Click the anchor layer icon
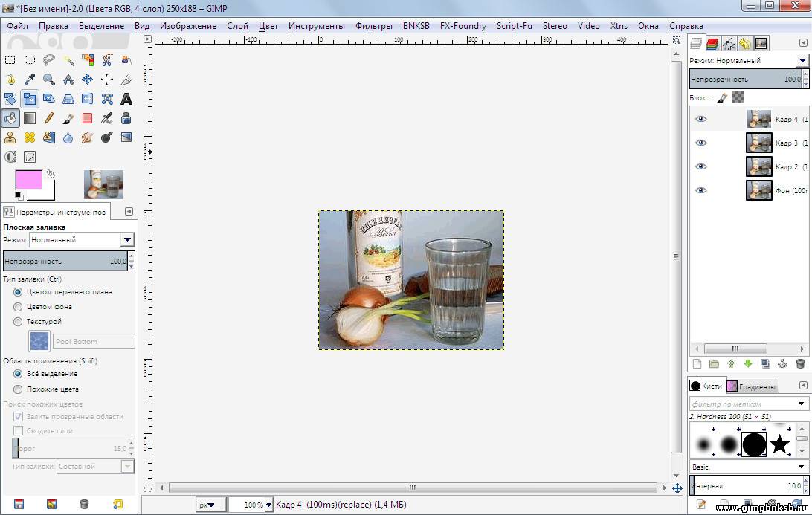The image size is (812, 515). coord(782,364)
